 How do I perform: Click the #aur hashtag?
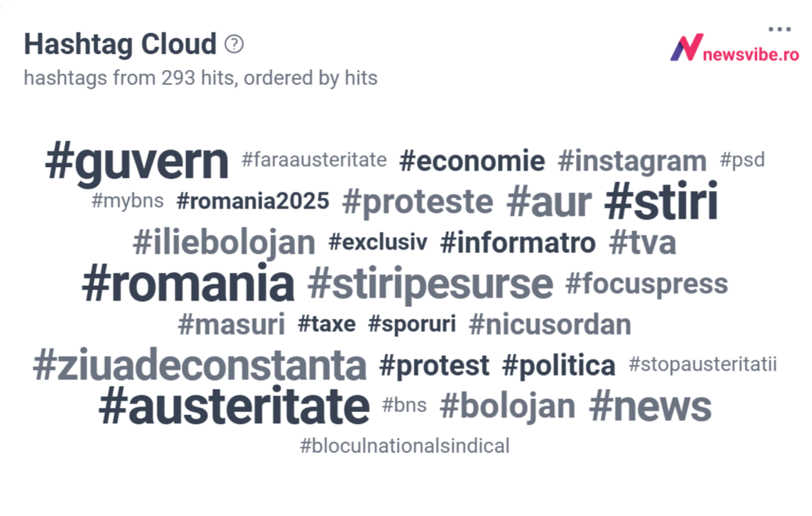549,202
